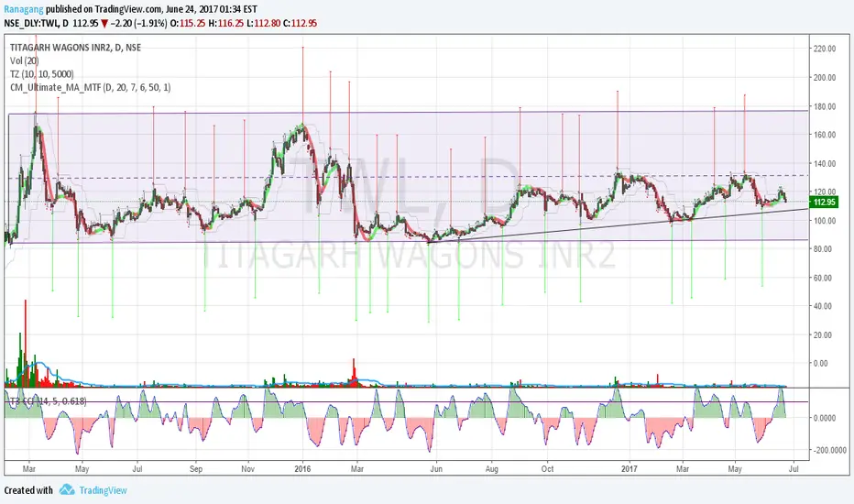Click the Nov time axis label
The width and height of the screenshot is (854, 504).
[247, 468]
